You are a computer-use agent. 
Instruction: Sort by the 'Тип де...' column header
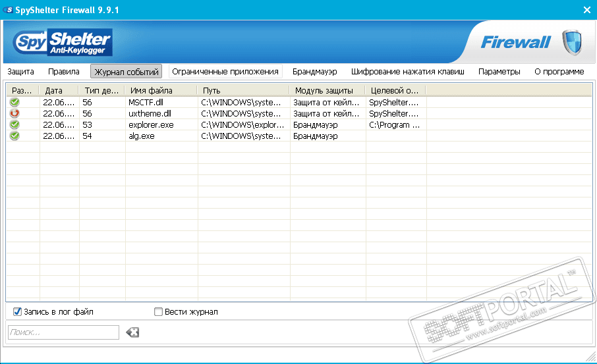(x=102, y=91)
